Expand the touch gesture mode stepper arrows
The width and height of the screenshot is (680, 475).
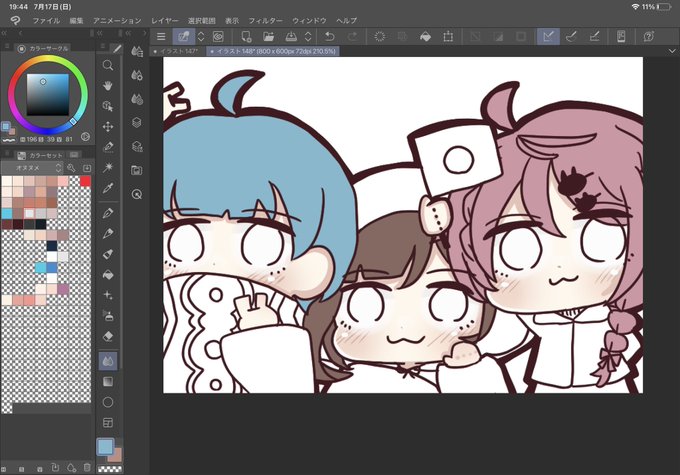point(201,36)
